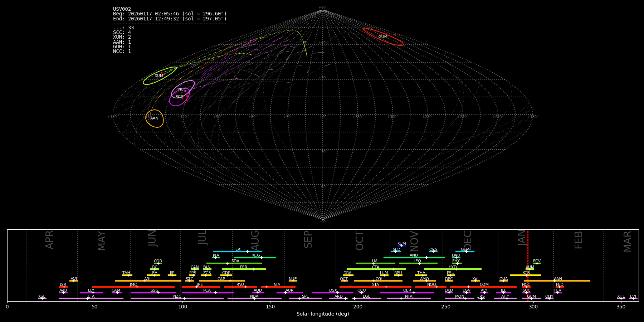Click the +90° label at the sky-map top
The height and width of the screenshot is (322, 644).
(323, 8)
